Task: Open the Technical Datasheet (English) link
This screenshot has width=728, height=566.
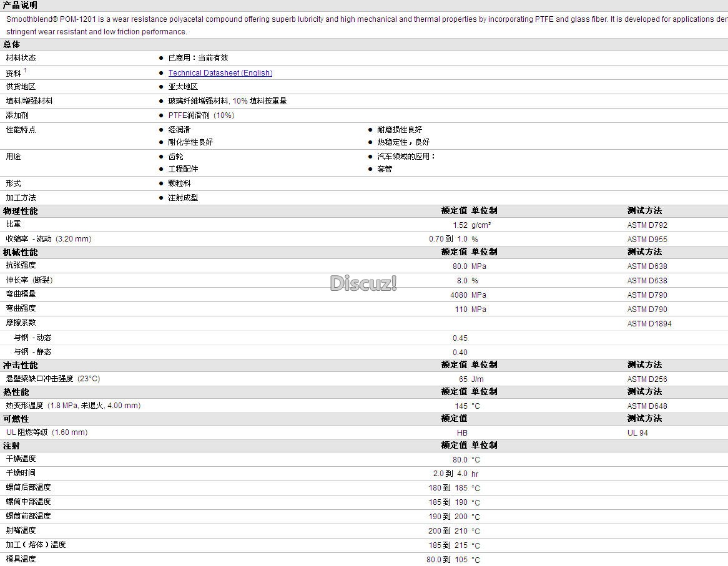Action: 220,73
